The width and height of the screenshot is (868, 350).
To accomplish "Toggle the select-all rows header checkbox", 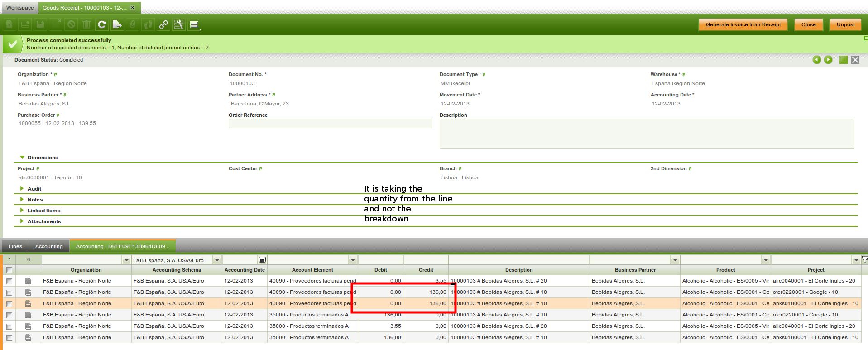I will coord(9,270).
